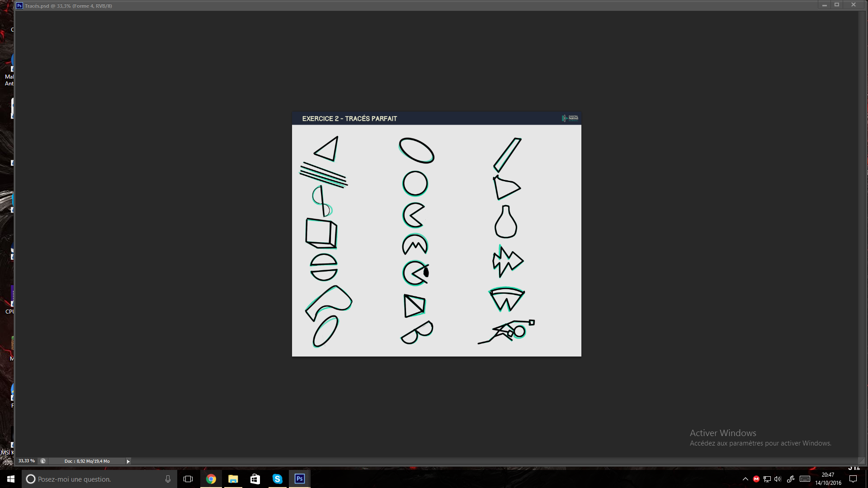Toggle the Windows Ink Workspace in the tray
Image resolution: width=868 pixels, height=488 pixels.
(791, 479)
